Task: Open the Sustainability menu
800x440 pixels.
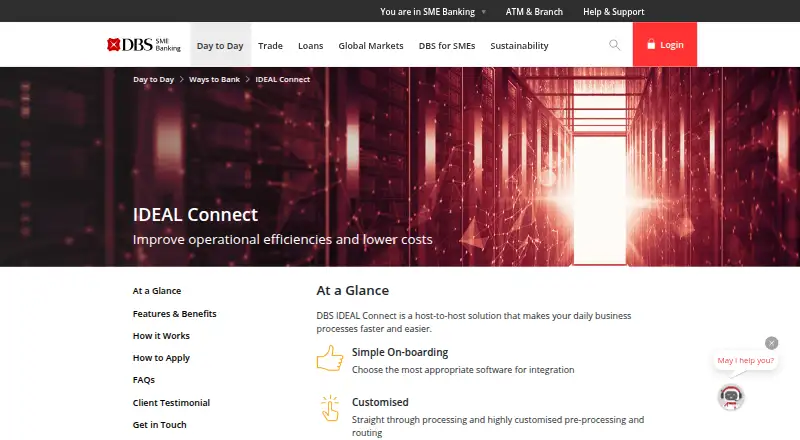Action: tap(519, 45)
